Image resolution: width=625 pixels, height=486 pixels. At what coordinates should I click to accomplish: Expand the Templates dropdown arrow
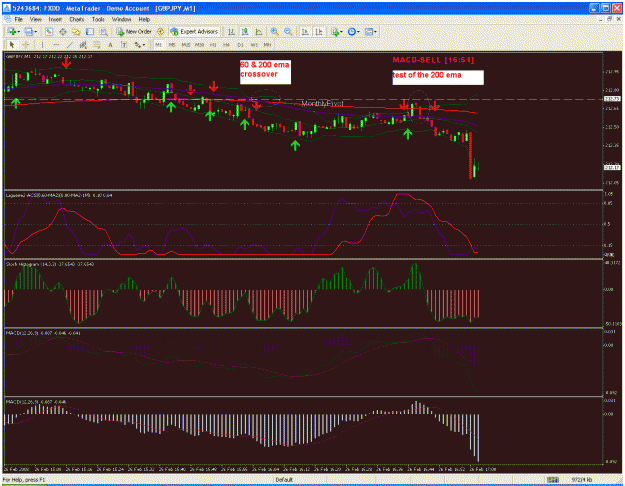375,32
